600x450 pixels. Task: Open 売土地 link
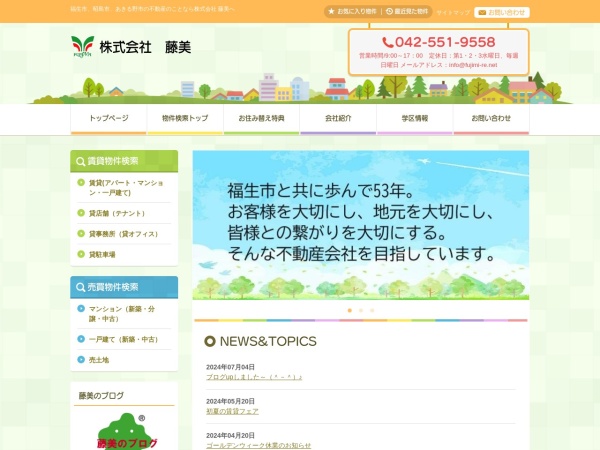tap(99, 360)
